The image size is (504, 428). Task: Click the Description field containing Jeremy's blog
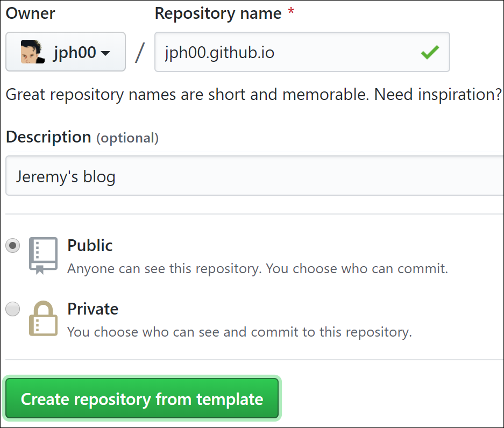click(215, 175)
